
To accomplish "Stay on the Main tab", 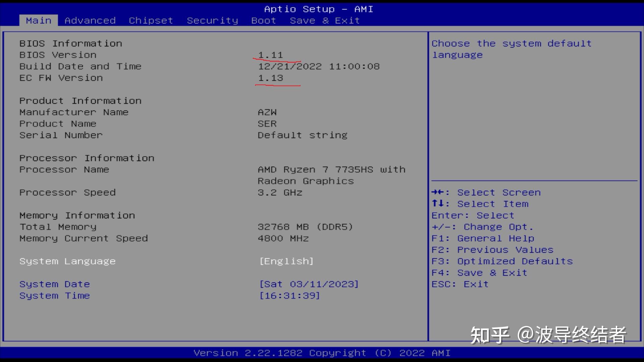I will click(38, 20).
